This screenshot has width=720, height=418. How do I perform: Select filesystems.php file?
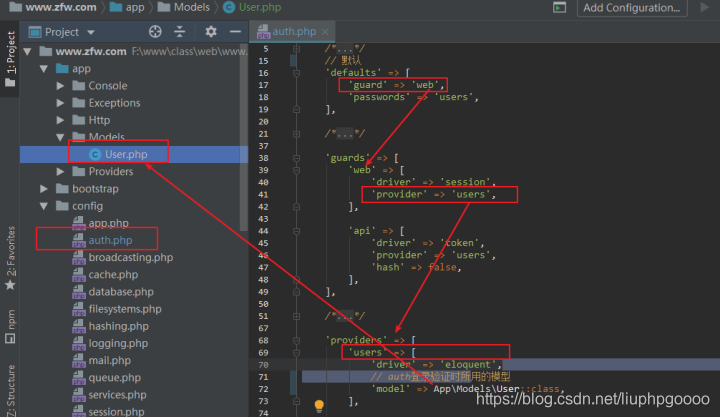pyautogui.click(x=117, y=309)
